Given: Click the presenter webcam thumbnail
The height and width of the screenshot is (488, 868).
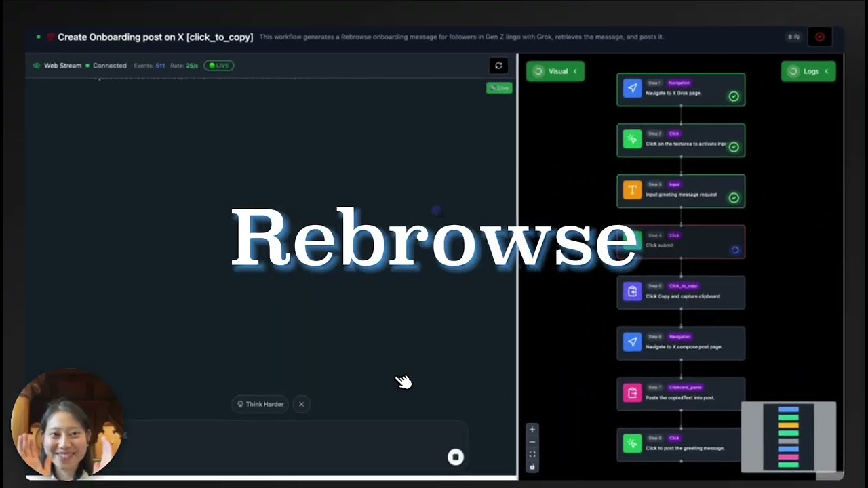Looking at the screenshot, I should coord(66,425).
